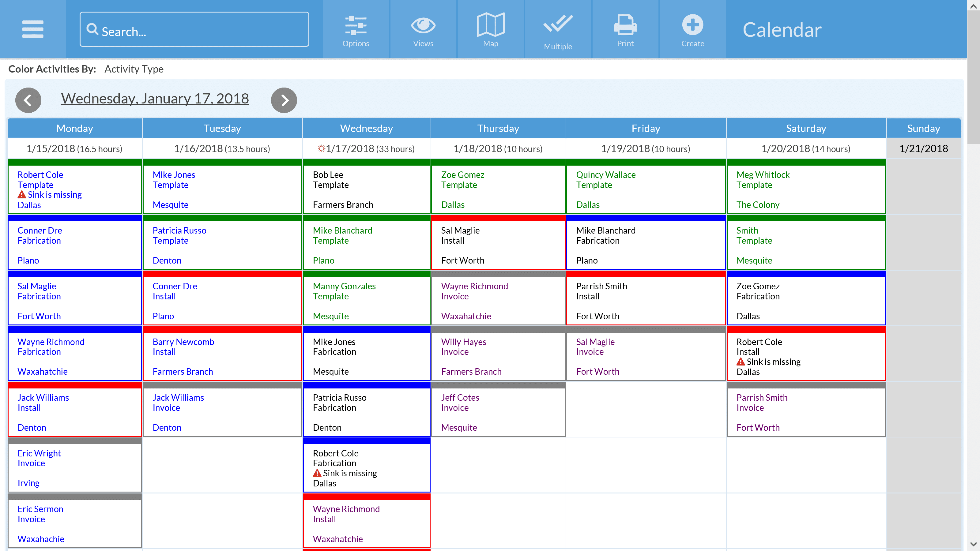Click the scrollbar up arrow
This screenshot has width=980, height=551.
974,6
